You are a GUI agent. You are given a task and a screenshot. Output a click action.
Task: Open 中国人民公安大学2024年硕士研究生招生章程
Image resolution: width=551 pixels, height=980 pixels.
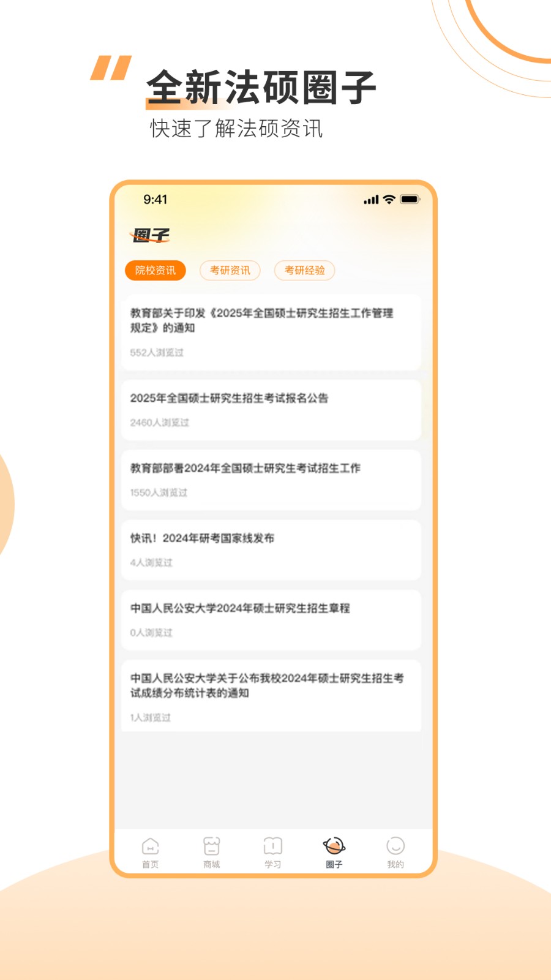tap(271, 620)
